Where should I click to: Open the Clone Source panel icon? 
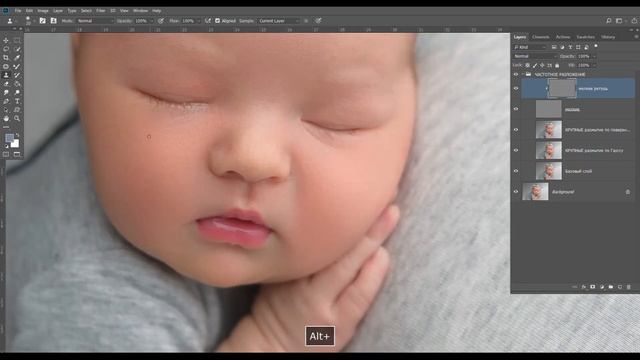[x=53, y=20]
